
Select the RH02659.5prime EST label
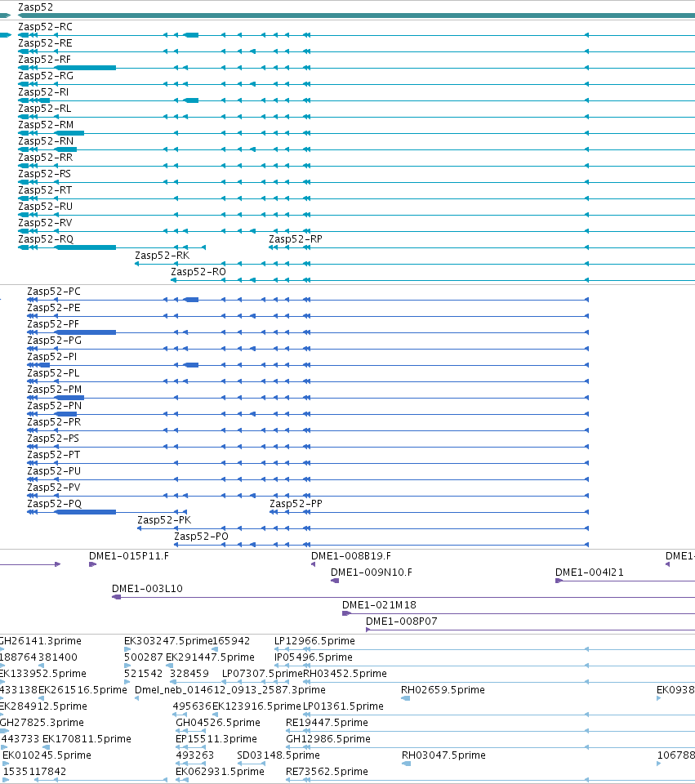[443, 690]
